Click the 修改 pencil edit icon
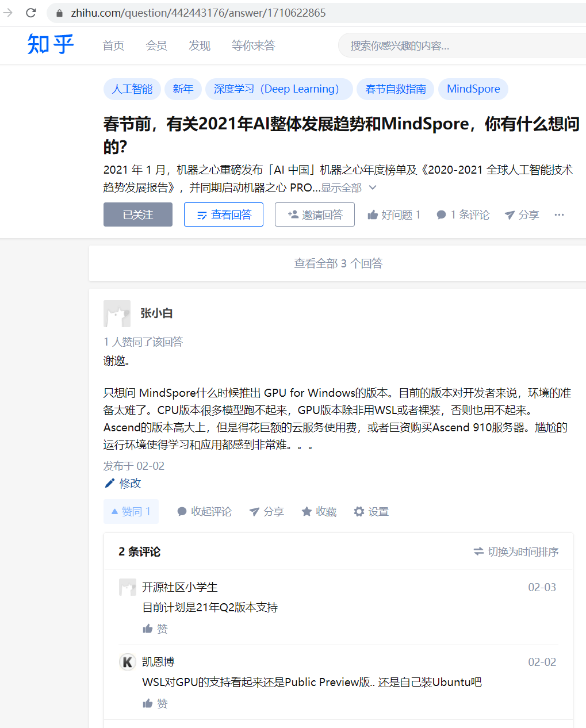Viewport: 586px width, 728px height. click(109, 483)
